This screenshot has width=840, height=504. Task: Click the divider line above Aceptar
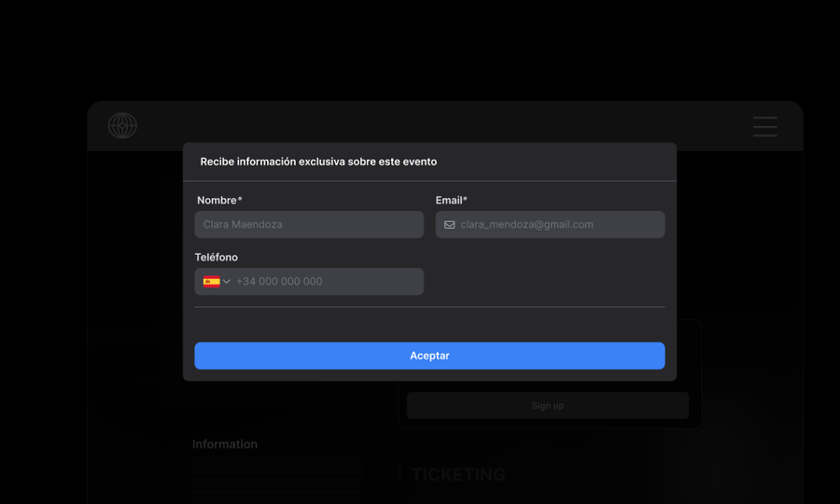[429, 307]
